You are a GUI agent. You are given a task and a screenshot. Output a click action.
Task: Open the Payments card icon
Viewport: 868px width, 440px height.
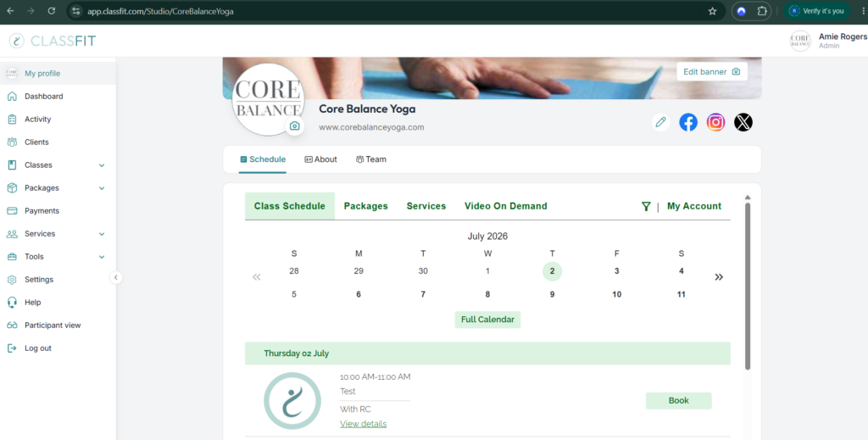pos(12,211)
